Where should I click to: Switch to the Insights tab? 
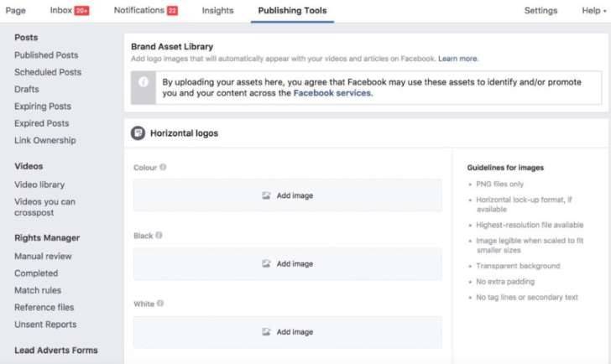point(218,11)
